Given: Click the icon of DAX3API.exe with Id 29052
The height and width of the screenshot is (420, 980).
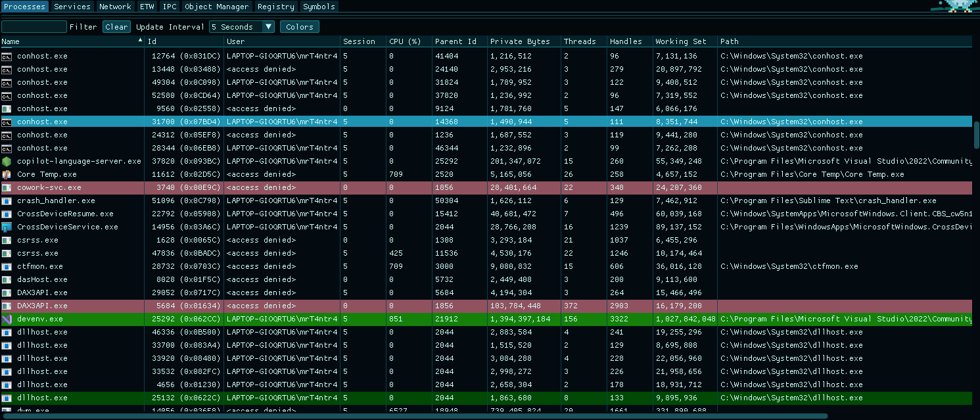Looking at the screenshot, I should pyautogui.click(x=7, y=292).
